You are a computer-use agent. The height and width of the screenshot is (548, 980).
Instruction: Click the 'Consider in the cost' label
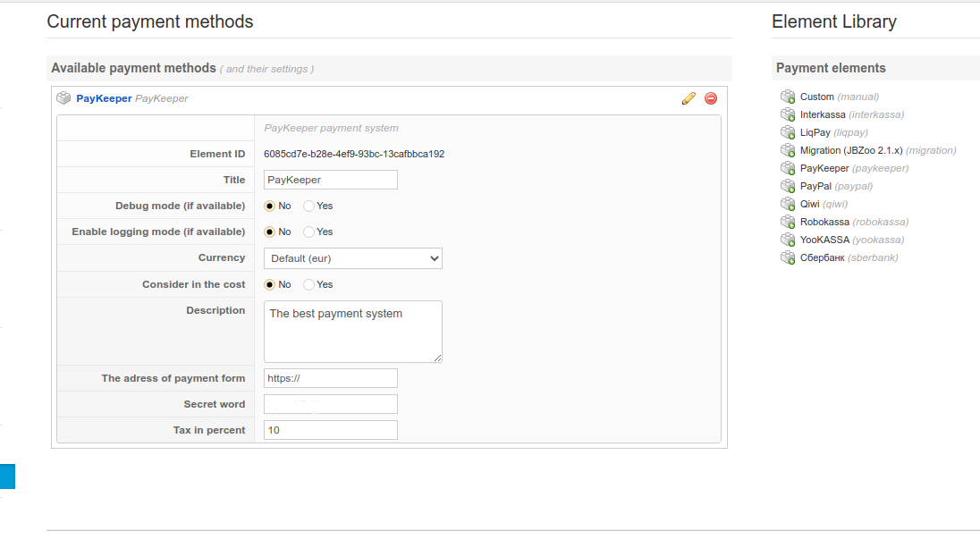(194, 285)
